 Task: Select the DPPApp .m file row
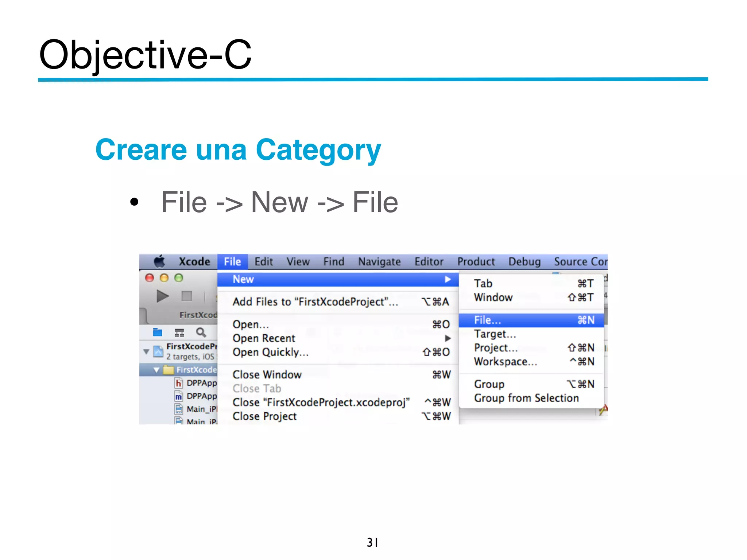point(178,396)
